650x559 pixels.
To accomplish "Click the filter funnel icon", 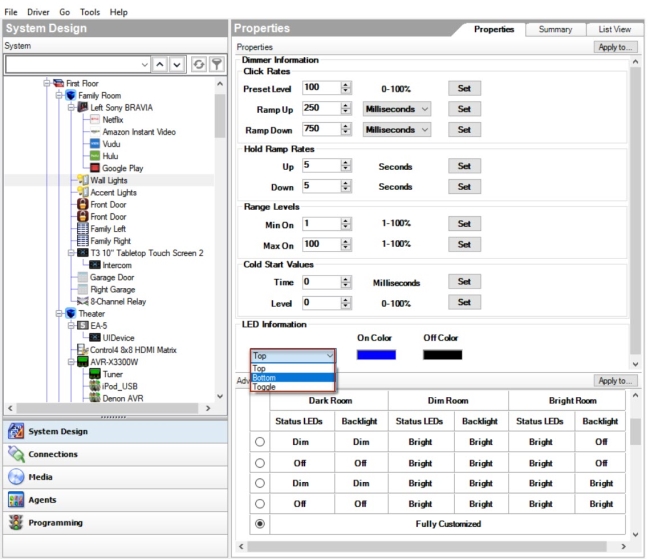I will pyautogui.click(x=217, y=64).
